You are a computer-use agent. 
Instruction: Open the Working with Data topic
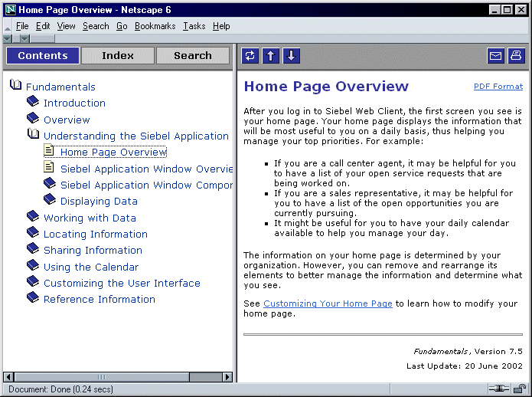pos(90,218)
